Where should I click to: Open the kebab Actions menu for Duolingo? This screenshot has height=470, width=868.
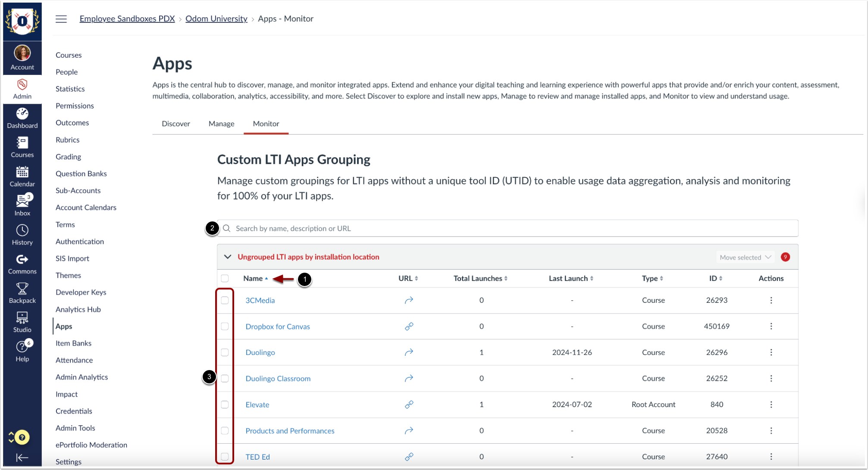point(771,352)
